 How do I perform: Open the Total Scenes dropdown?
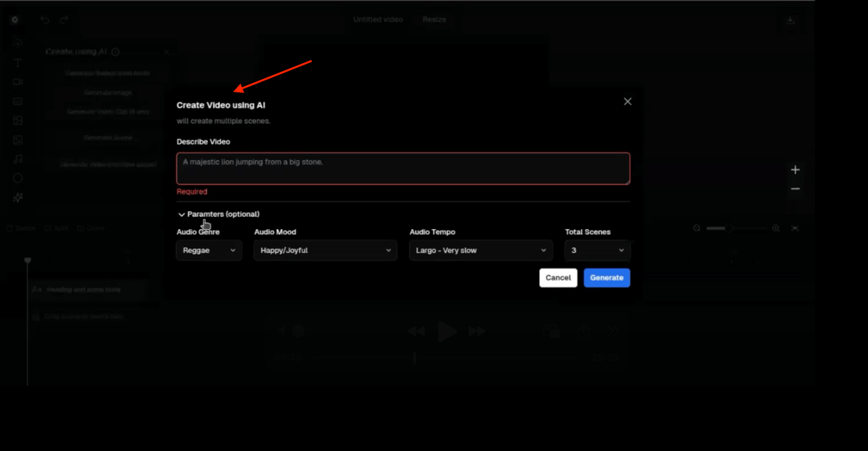point(598,251)
